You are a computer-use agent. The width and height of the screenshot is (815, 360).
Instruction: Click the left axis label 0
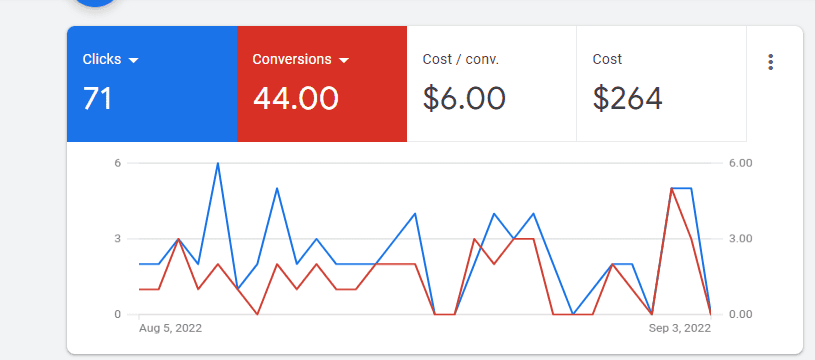tap(117, 314)
